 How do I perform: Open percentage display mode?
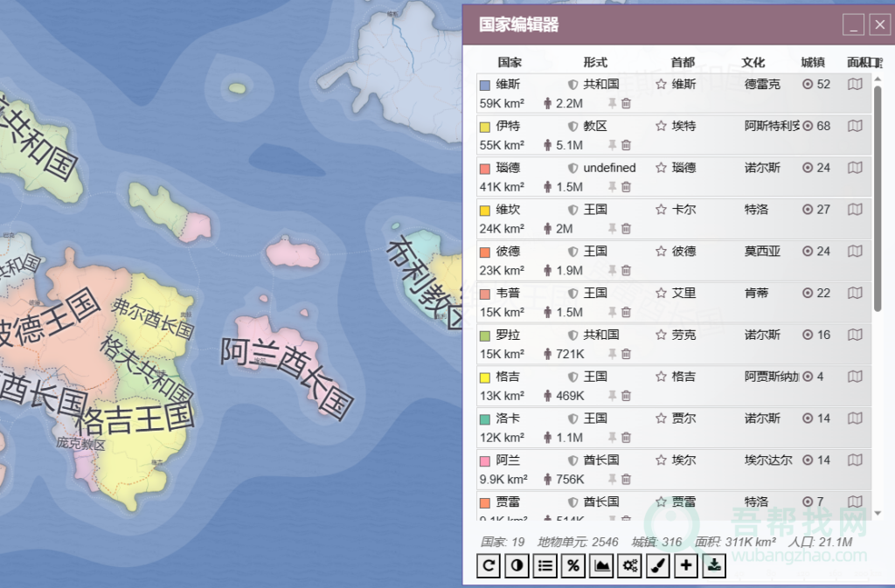(x=572, y=565)
